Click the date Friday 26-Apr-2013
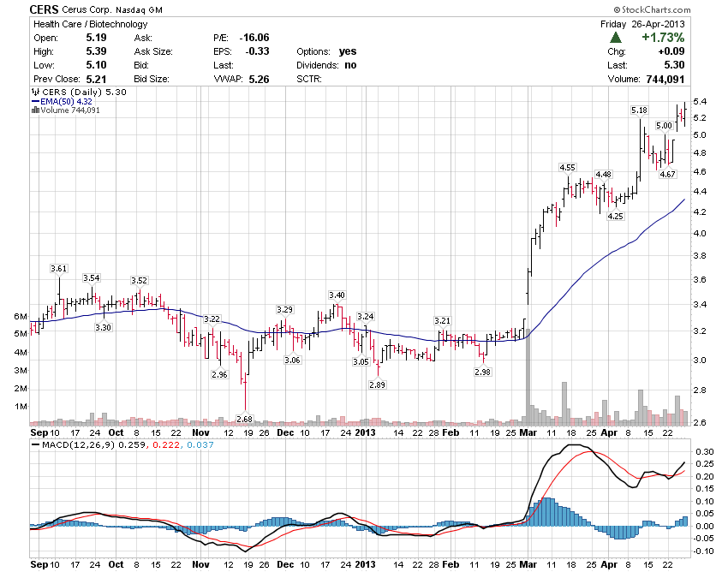Screen dimensions: 728x572 coord(642,24)
